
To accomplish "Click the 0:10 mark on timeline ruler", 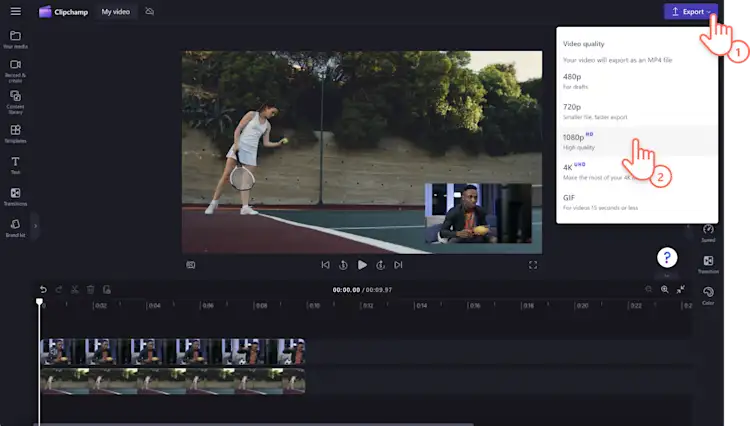I will point(314,306).
